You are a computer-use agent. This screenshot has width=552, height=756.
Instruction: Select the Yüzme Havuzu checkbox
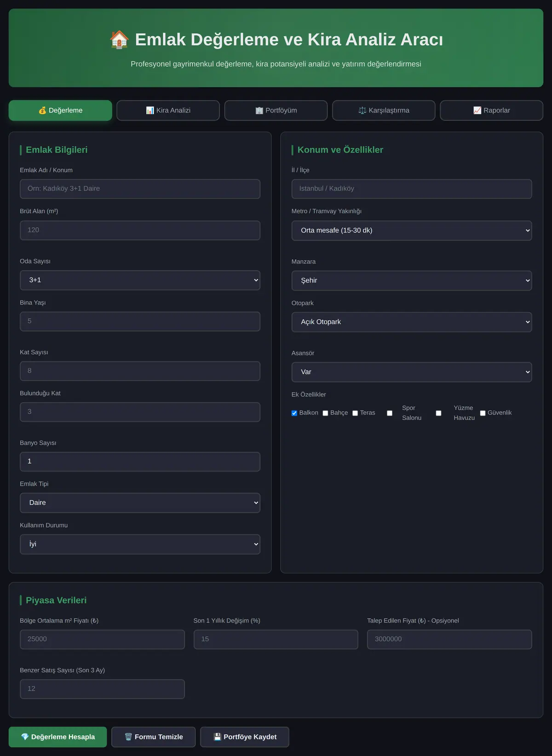(x=438, y=413)
